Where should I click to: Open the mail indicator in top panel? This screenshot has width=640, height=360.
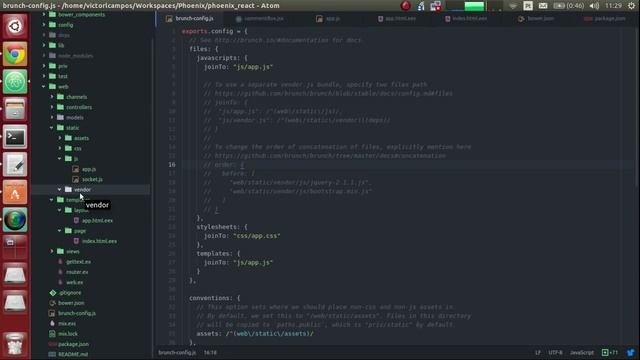tap(543, 6)
